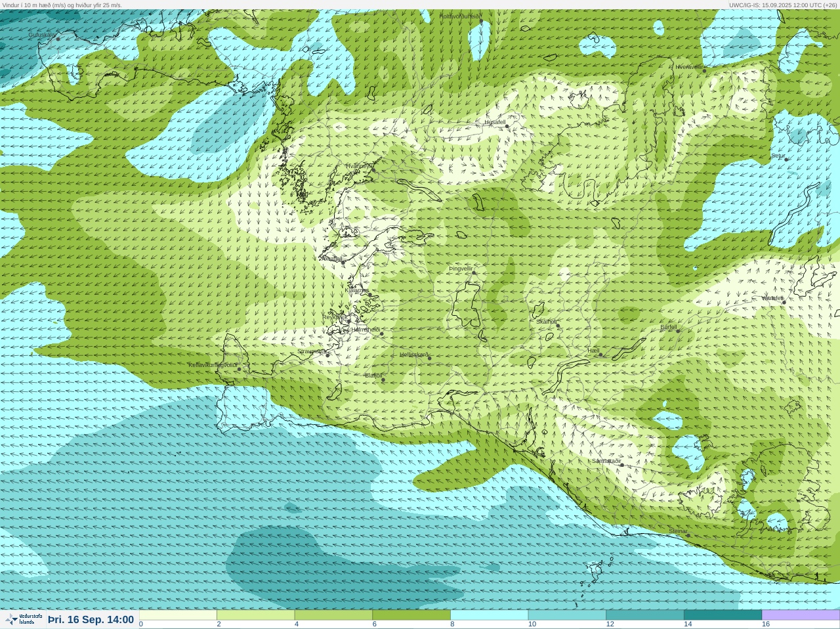The width and height of the screenshot is (840, 629).
Task: Select the Húsafell station label
Action: pos(495,122)
